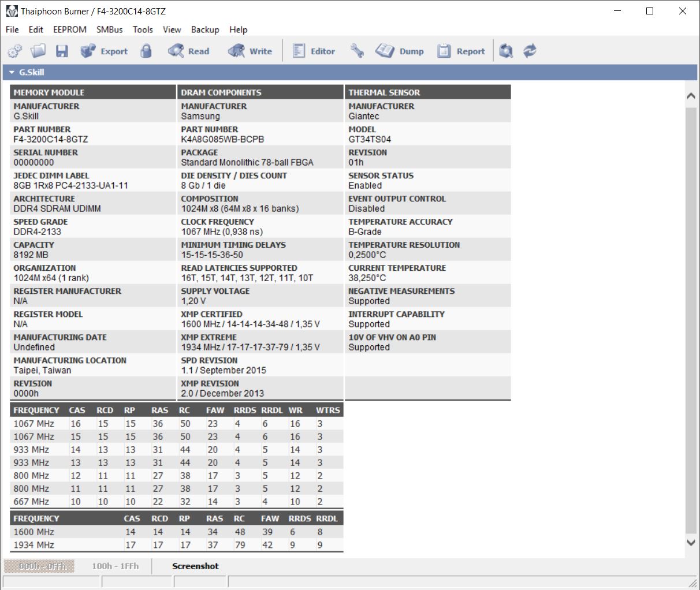Click the scrollbar down arrow
This screenshot has height=590, width=700.
point(691,542)
